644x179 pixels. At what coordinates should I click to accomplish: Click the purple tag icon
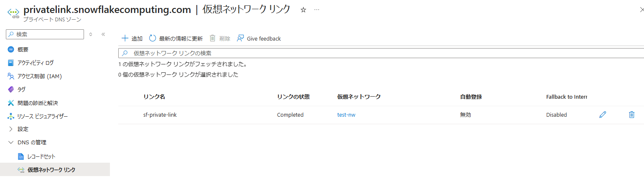(x=11, y=89)
